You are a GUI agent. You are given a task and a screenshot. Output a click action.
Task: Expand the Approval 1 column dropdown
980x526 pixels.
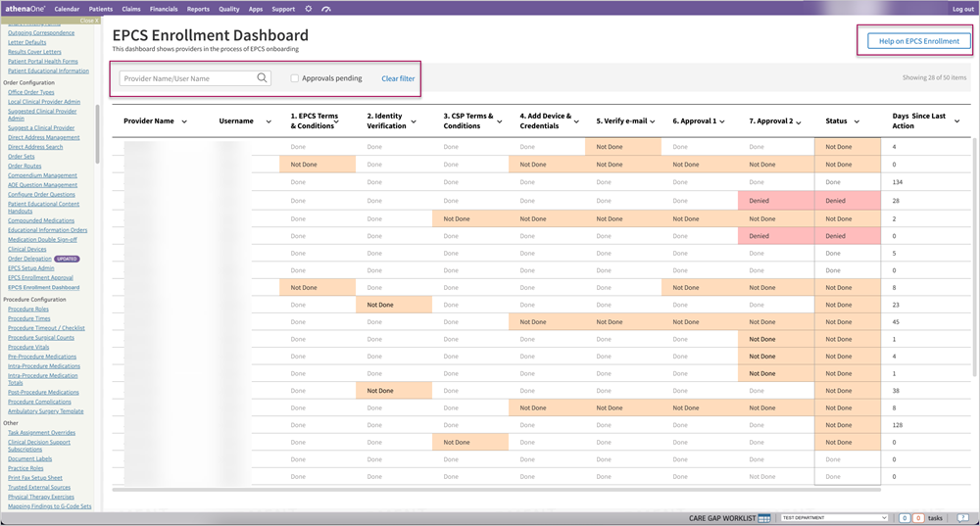pos(722,121)
